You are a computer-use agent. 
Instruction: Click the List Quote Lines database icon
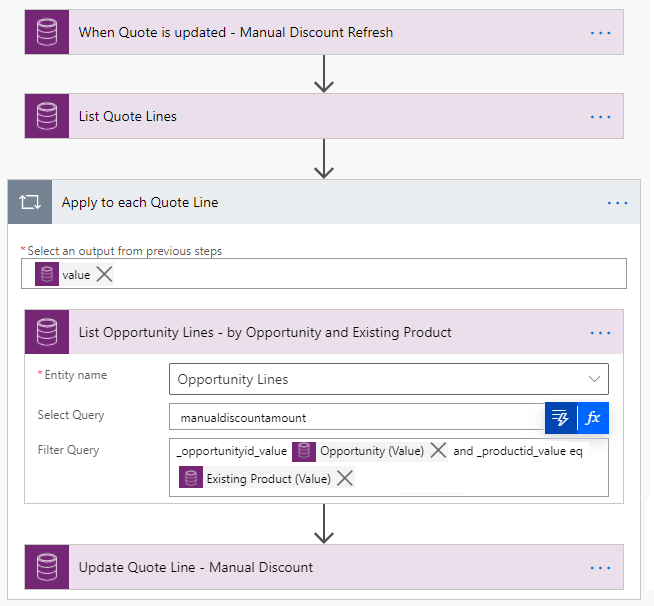(46, 116)
